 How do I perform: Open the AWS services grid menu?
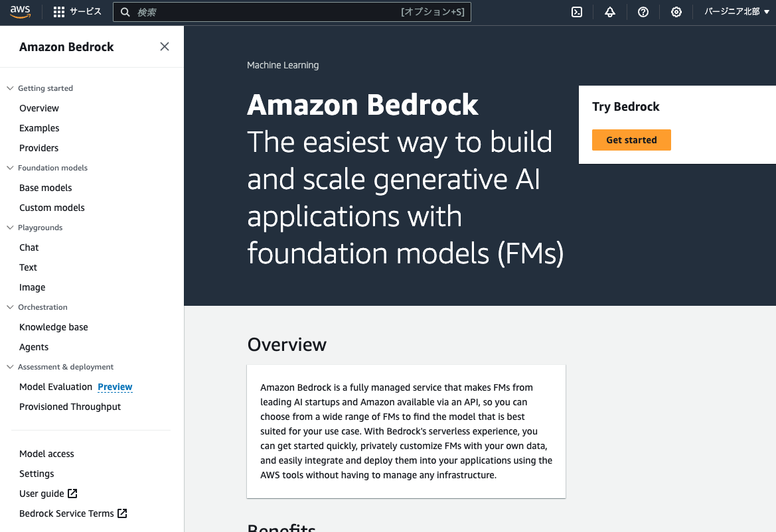[58, 11]
